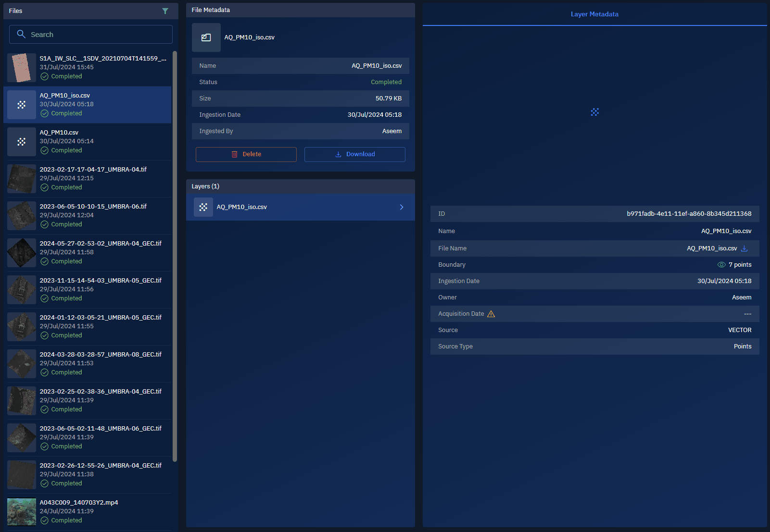Open the S1A_IW_SLC Sentinel file thumbnail

(22, 68)
